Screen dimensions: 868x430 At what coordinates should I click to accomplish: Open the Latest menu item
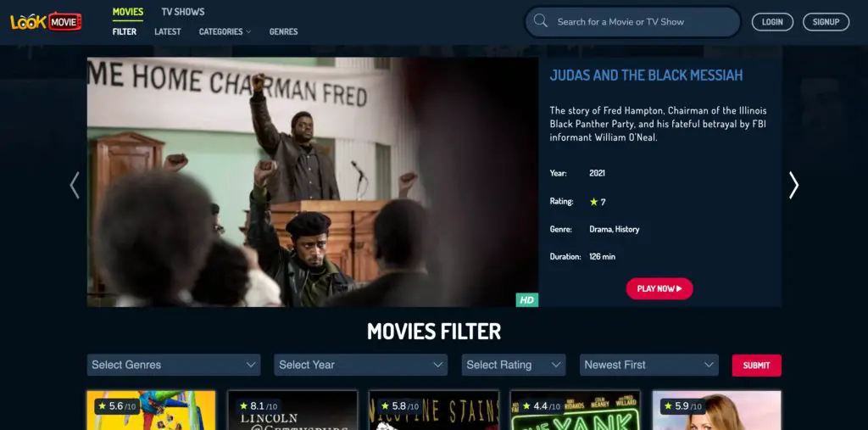[168, 31]
